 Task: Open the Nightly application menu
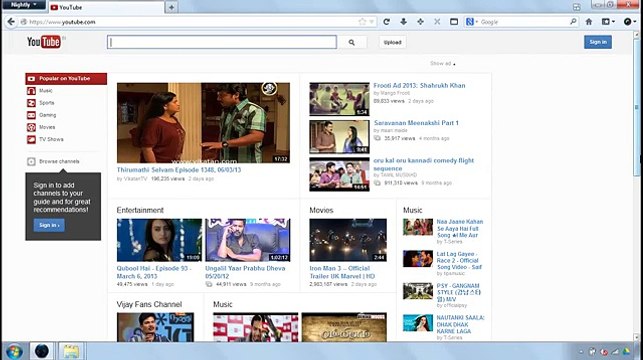tap(23, 5)
